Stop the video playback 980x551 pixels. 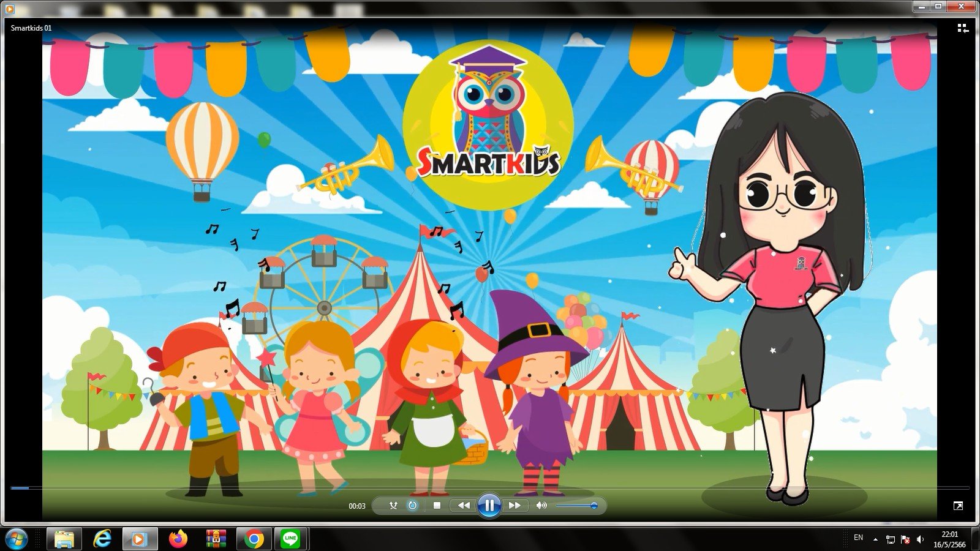tap(437, 506)
